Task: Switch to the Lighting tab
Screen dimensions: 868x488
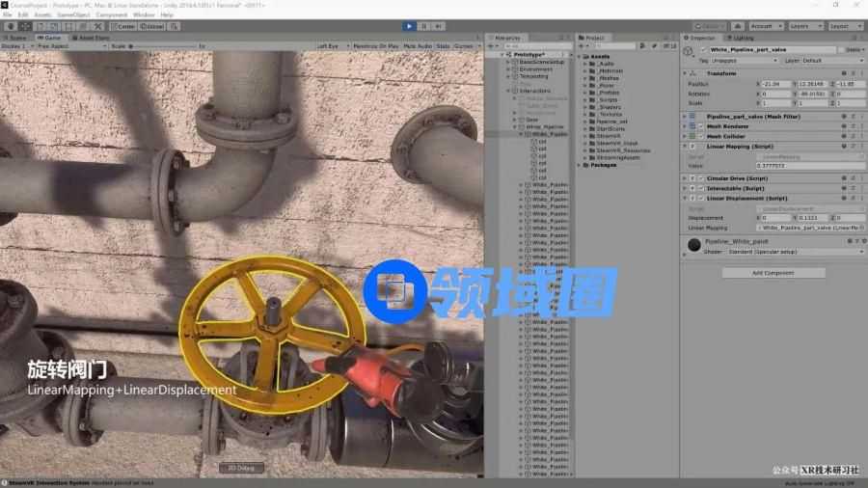Action: (744, 38)
